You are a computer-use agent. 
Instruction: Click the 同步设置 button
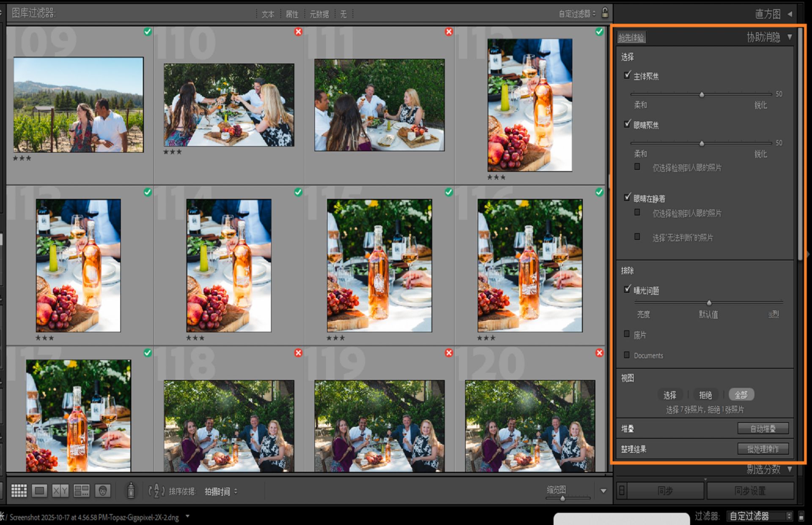tap(750, 491)
